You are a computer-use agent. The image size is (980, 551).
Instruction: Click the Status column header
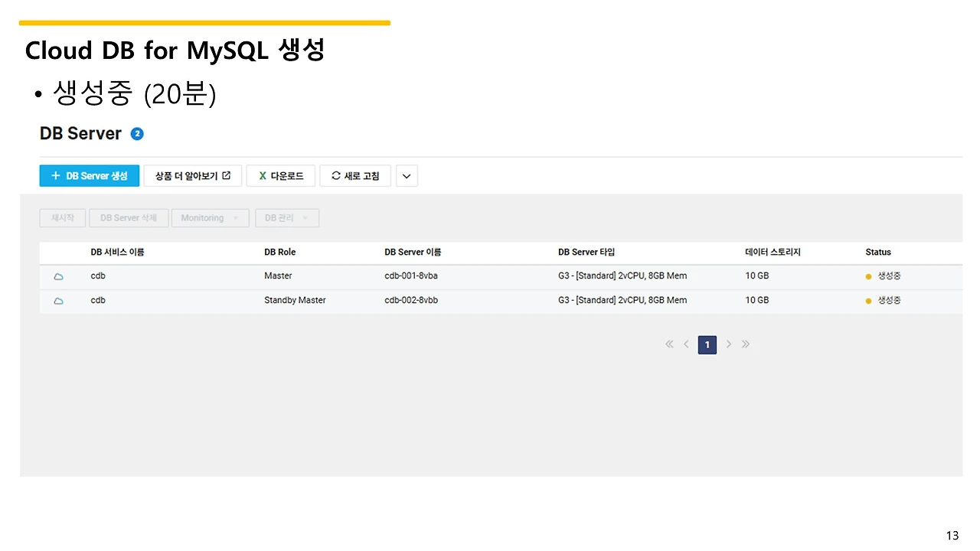point(878,252)
